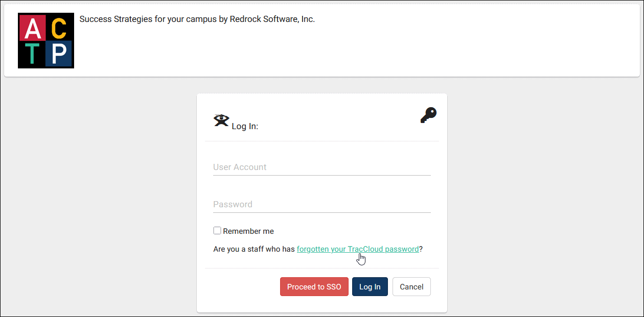Focus the User Account field
This screenshot has width=644, height=317.
[x=321, y=167]
